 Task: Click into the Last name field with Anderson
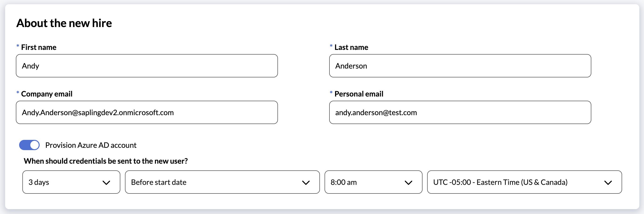point(460,66)
